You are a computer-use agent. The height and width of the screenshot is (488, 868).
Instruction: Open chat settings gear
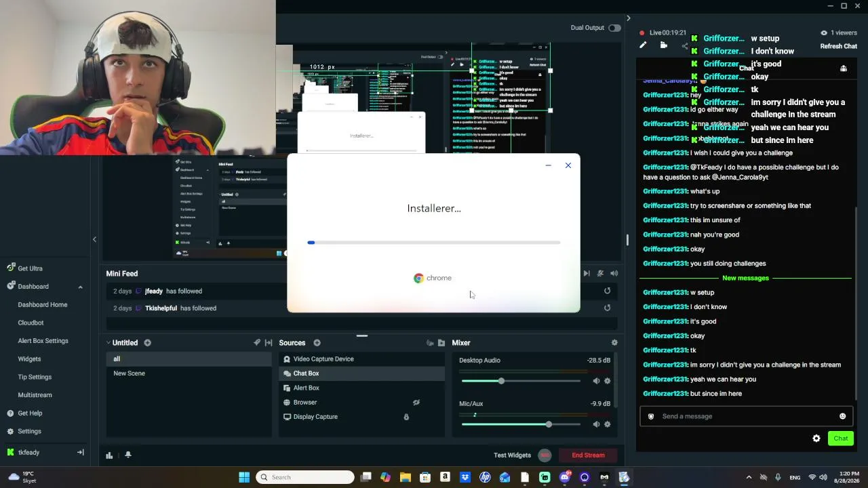(x=816, y=439)
